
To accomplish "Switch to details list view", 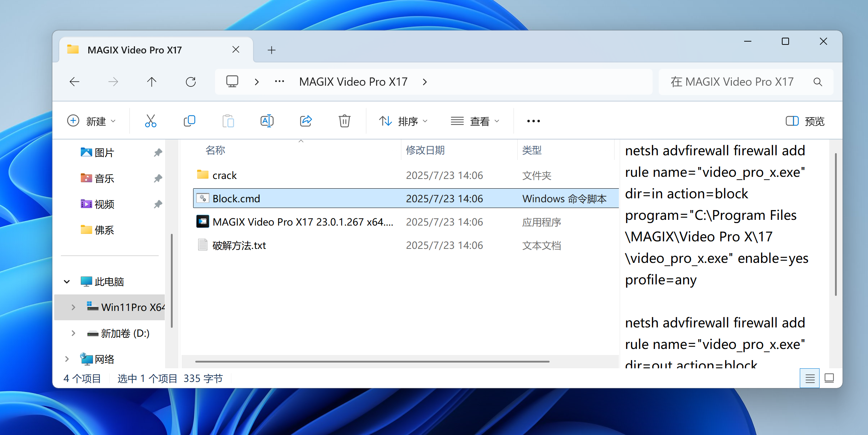I will click(x=810, y=378).
